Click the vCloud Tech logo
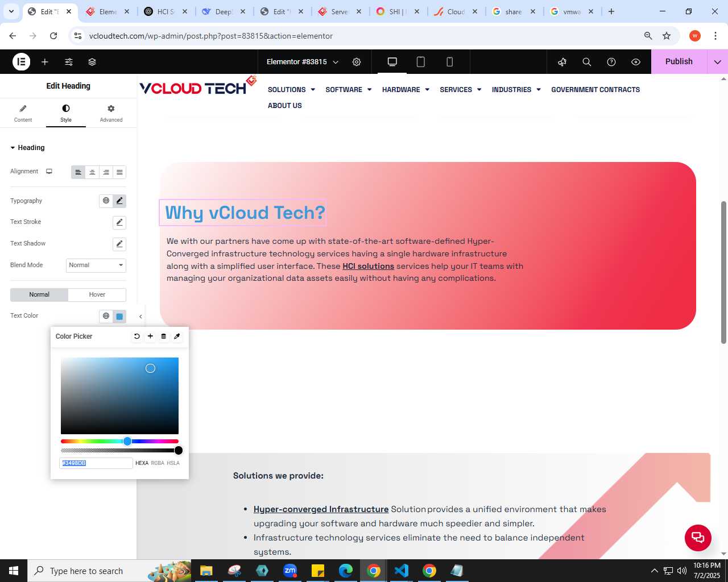 pyautogui.click(x=198, y=86)
